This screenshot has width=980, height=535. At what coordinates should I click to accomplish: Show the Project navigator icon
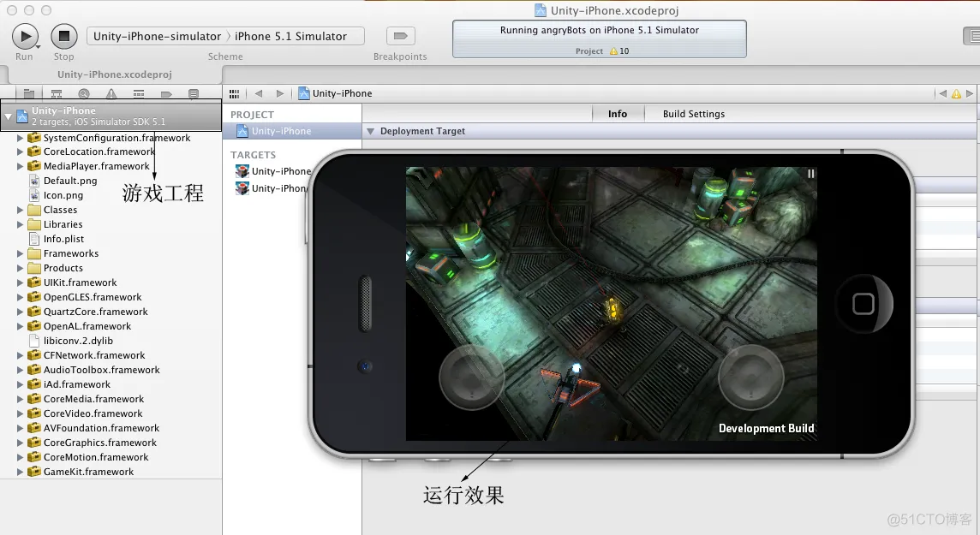tap(29, 93)
